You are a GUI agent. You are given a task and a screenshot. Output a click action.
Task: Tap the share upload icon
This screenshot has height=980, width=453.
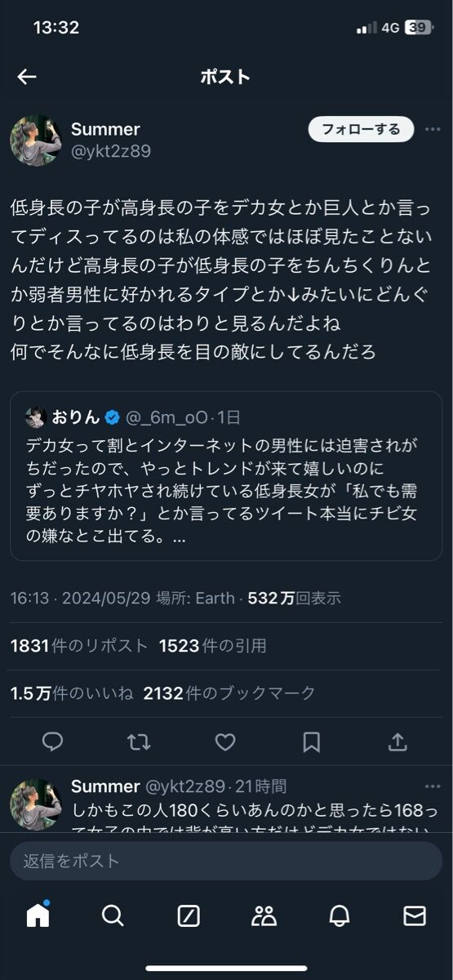pos(397,742)
